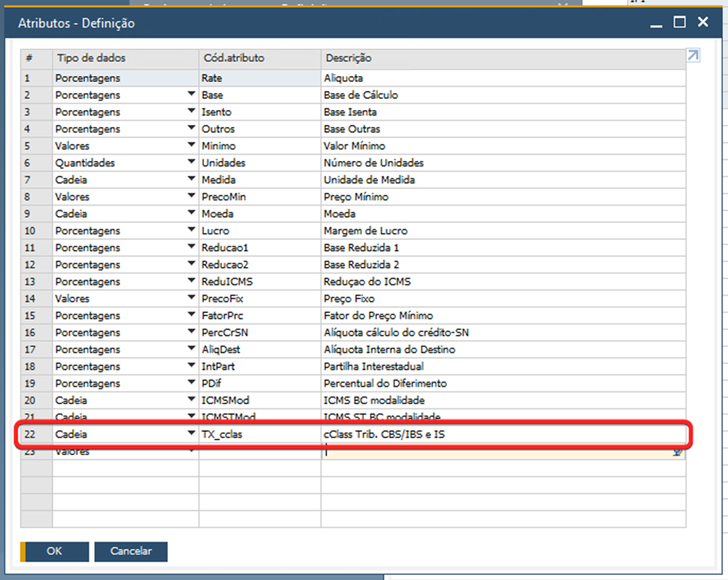This screenshot has width=728, height=580.
Task: Confirm with the OK button
Action: pyautogui.click(x=54, y=551)
